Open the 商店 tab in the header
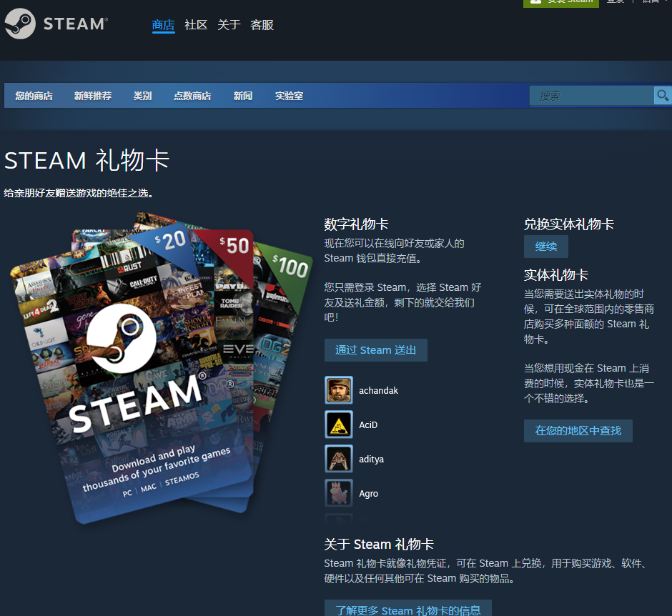 click(163, 25)
